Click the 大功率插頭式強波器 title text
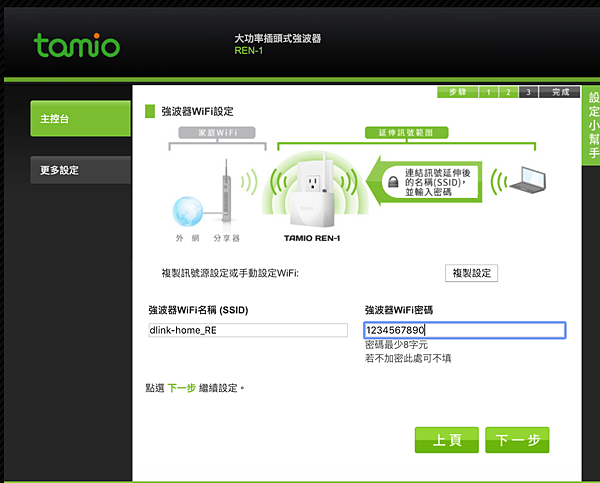The width and height of the screenshot is (600, 483). pyautogui.click(x=278, y=38)
